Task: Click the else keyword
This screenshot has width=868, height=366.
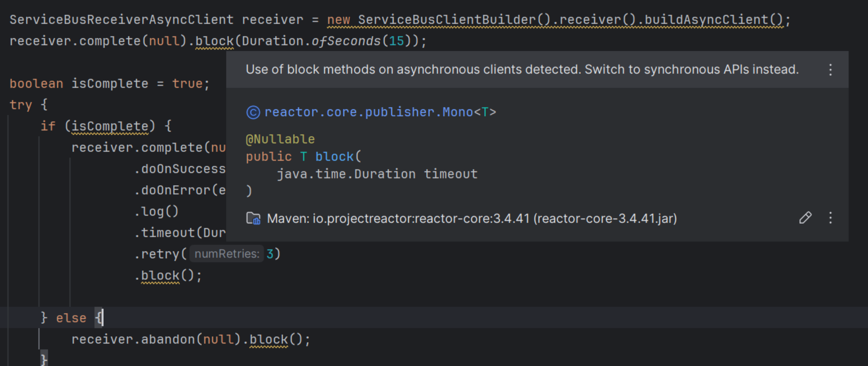Action: pyautogui.click(x=71, y=318)
